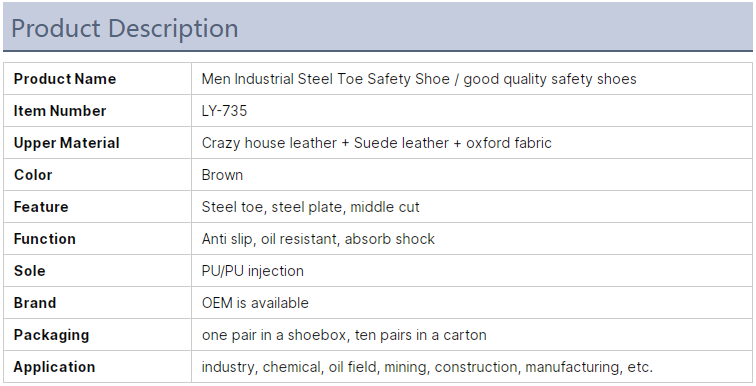Click the Brown color value

click(222, 175)
